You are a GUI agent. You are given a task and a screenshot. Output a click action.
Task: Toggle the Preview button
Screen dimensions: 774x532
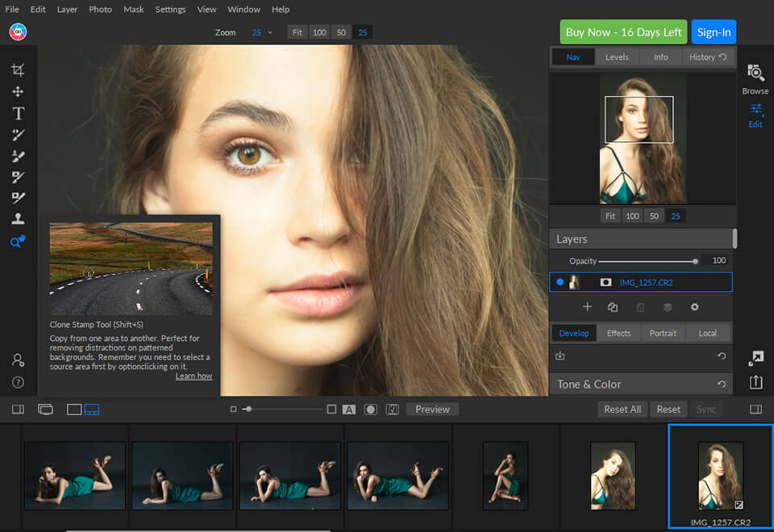click(431, 409)
